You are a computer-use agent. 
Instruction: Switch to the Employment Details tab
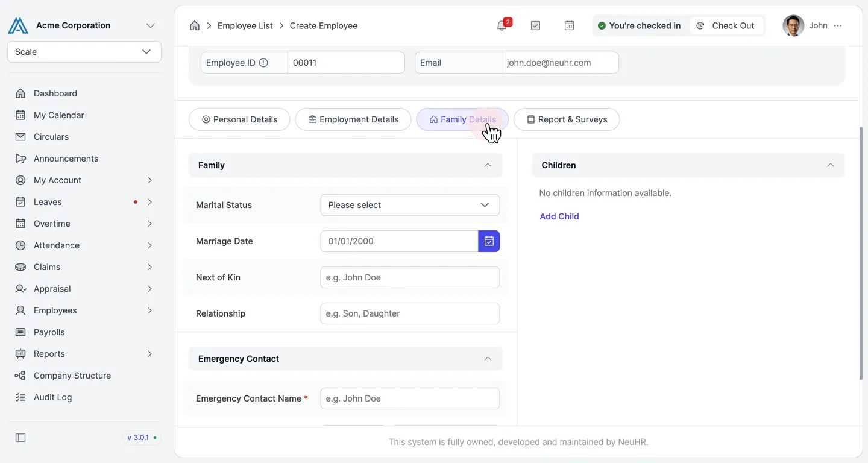click(x=353, y=119)
